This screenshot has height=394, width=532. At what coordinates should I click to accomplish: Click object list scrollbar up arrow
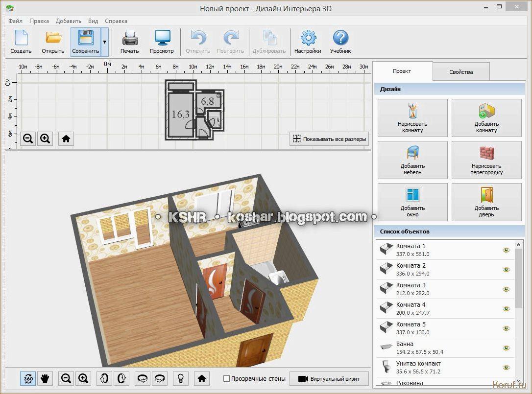(518, 244)
